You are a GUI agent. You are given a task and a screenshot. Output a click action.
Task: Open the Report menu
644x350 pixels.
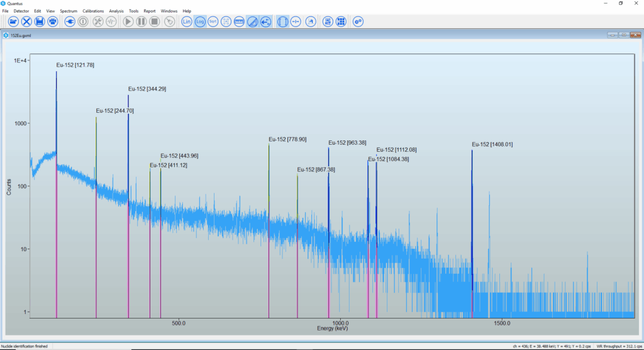pos(150,11)
